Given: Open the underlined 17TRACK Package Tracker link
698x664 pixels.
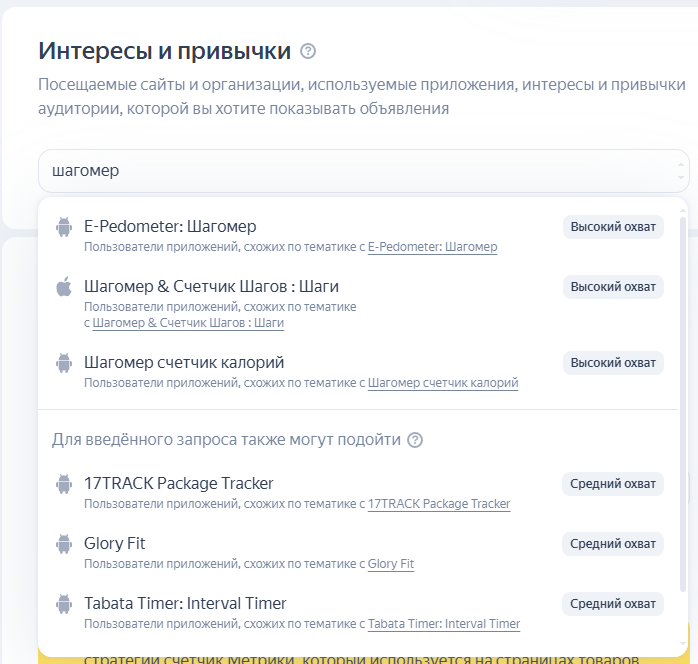Looking at the screenshot, I should [x=439, y=504].
